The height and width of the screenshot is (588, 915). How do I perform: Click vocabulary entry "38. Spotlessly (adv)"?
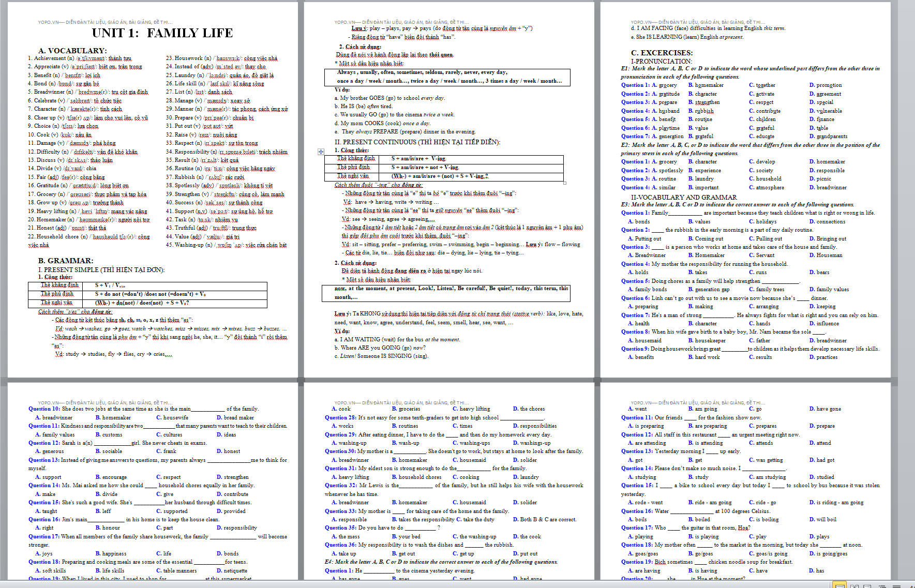click(190, 185)
